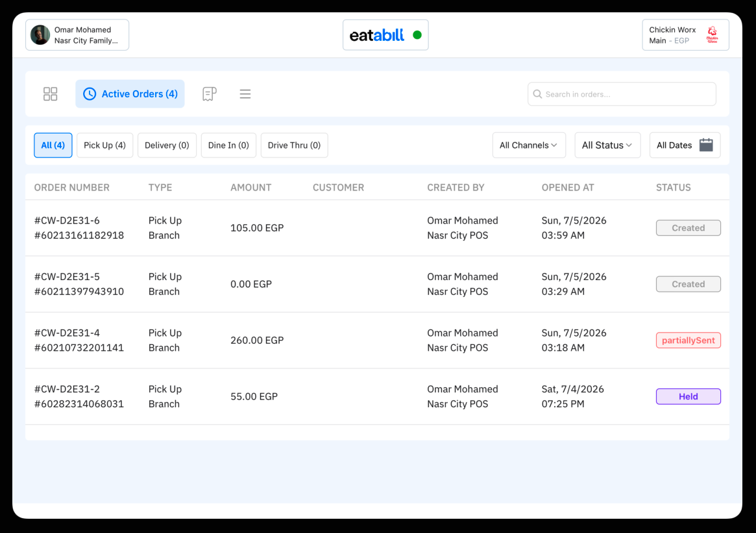This screenshot has height=533, width=756.
Task: Click the 0.00 EGP amount
Action: [x=251, y=284]
